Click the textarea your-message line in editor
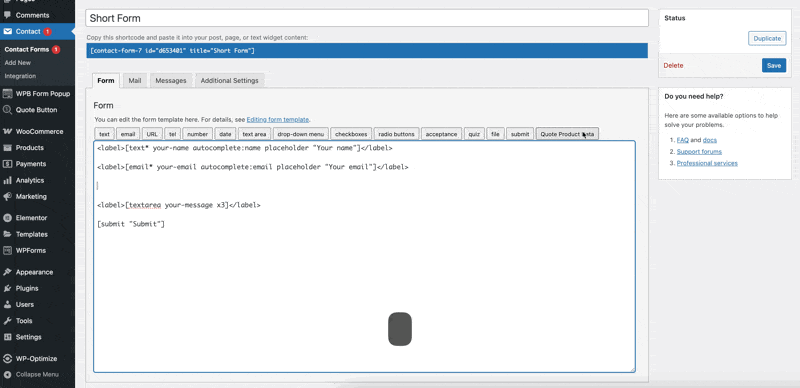This screenshot has width=800, height=388. point(179,205)
